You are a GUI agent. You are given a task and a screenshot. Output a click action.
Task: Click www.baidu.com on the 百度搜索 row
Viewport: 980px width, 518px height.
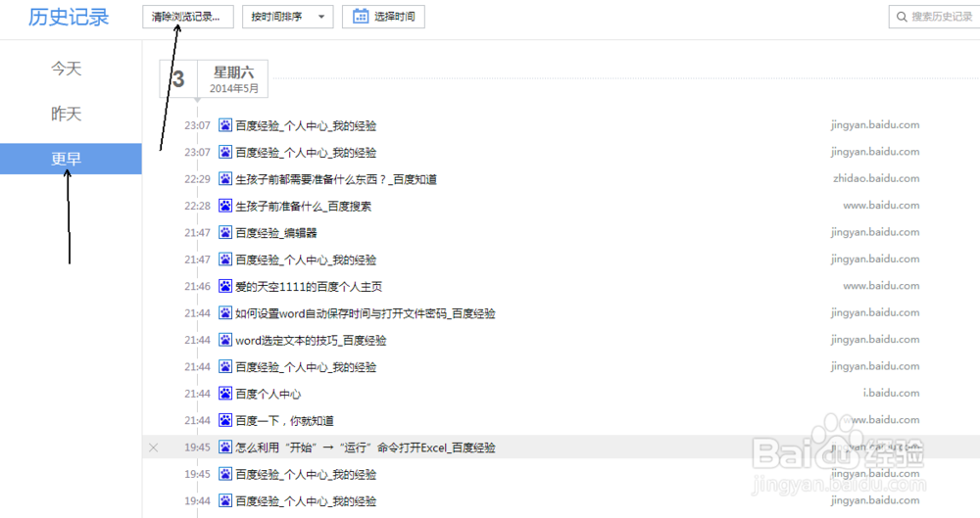point(881,205)
